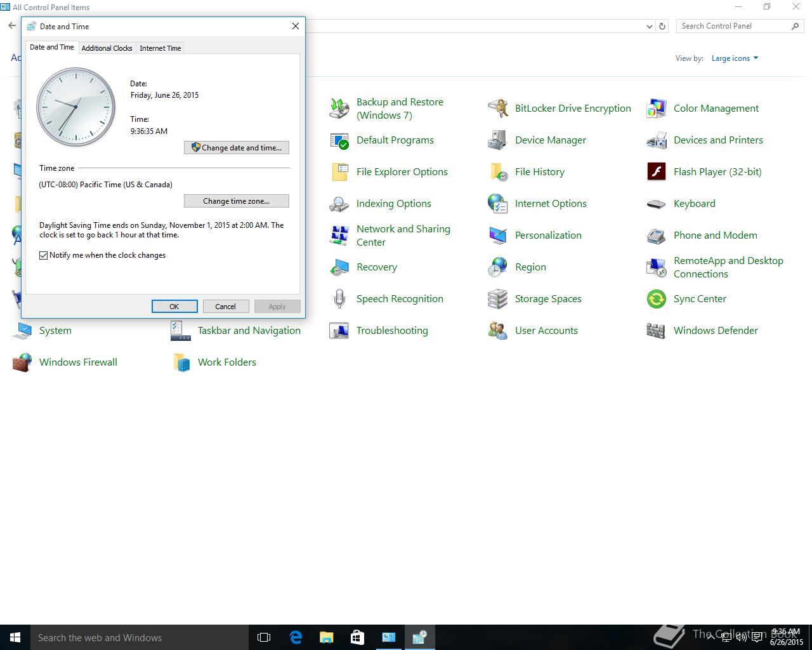Screen dimensions: 812x650
Task: Click Change date and time button
Action: coord(237,148)
